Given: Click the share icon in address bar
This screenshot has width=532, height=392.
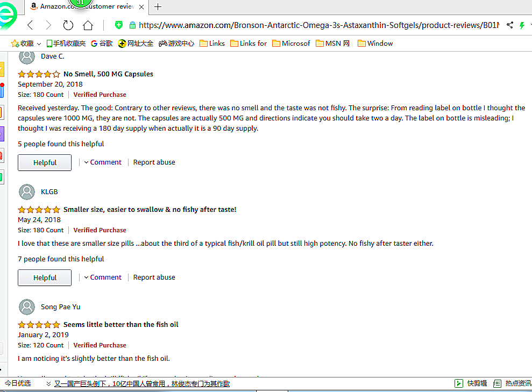Looking at the screenshot, I should pyautogui.click(x=510, y=25).
